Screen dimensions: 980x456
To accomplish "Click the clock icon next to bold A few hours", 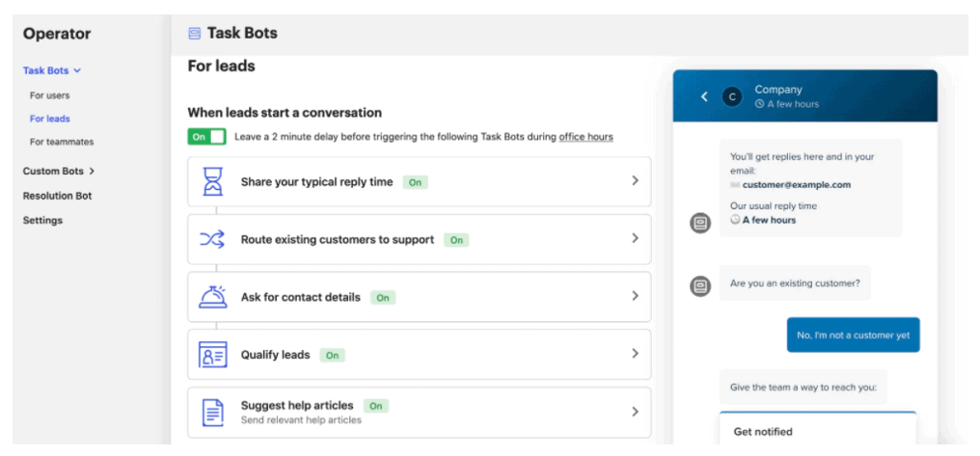I will click(735, 220).
